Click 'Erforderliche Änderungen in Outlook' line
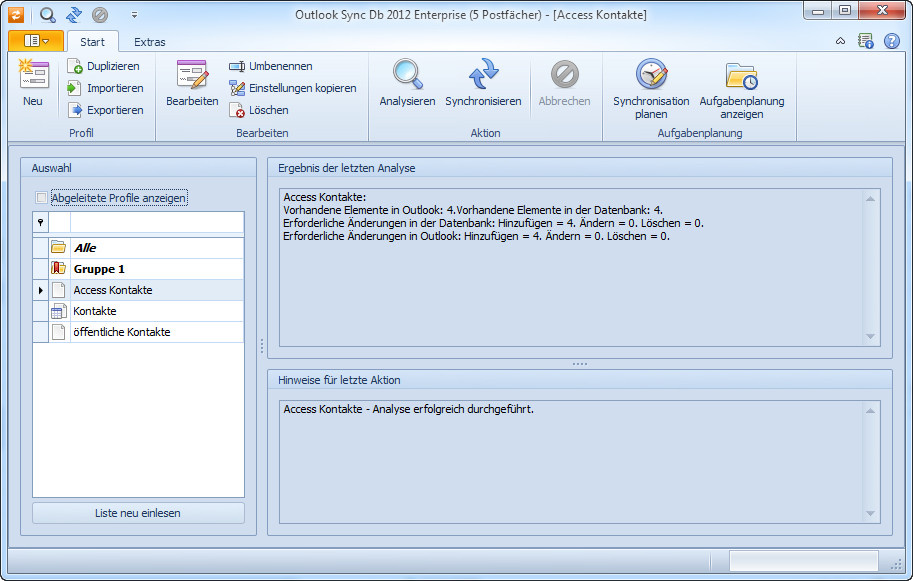 coord(476,236)
